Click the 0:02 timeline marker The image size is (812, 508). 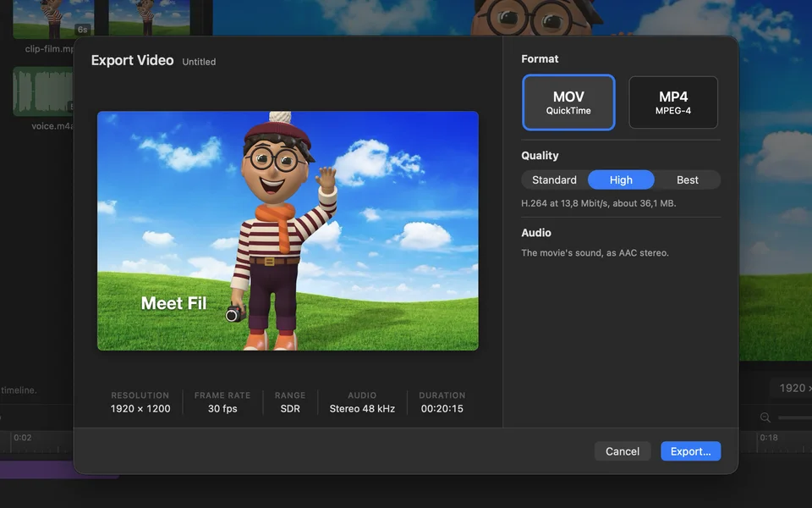pyautogui.click(x=22, y=438)
